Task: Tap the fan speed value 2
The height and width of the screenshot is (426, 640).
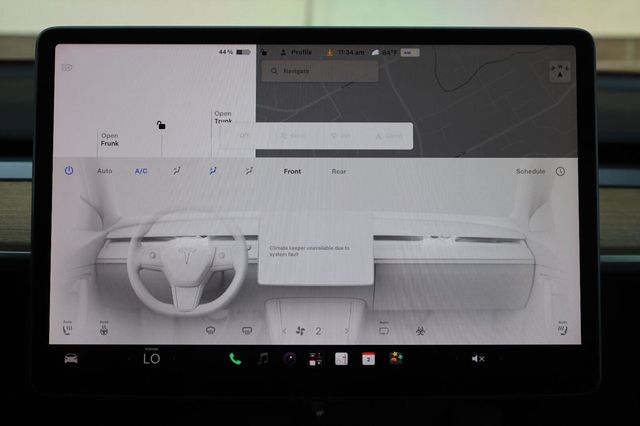Action: tap(318, 331)
